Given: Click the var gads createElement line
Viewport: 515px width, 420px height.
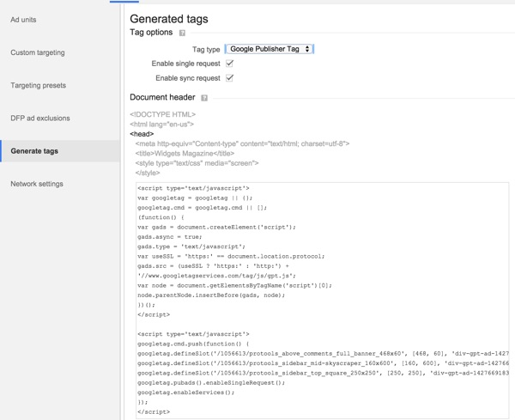Looking at the screenshot, I should pos(217,227).
